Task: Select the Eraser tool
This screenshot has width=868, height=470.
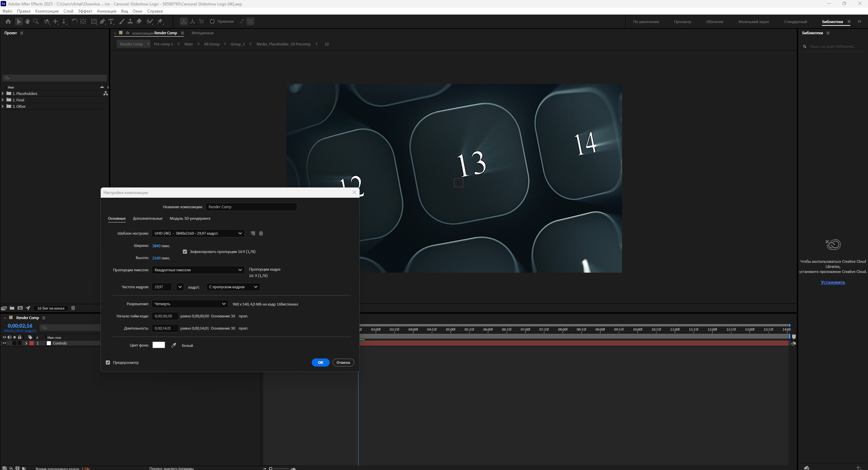Action: [x=139, y=21]
